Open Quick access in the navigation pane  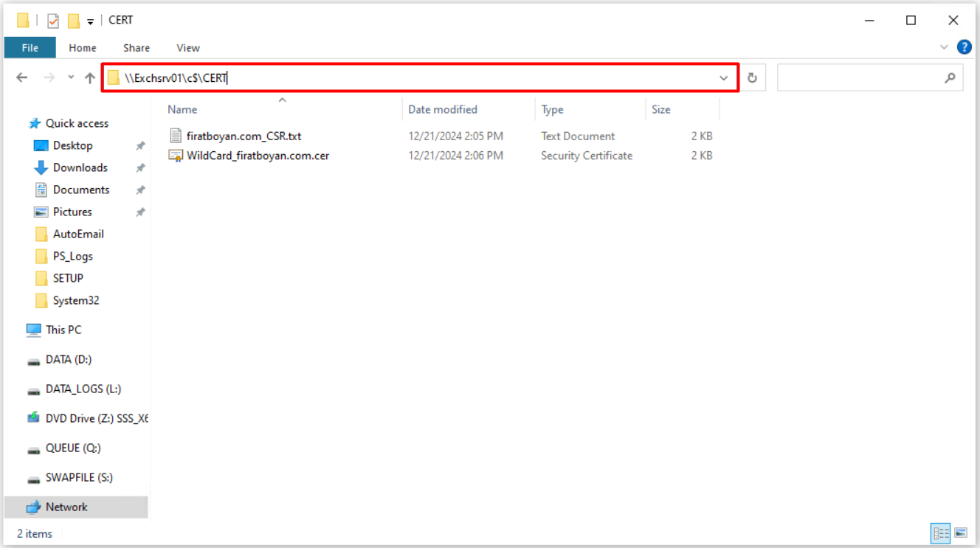(x=77, y=123)
